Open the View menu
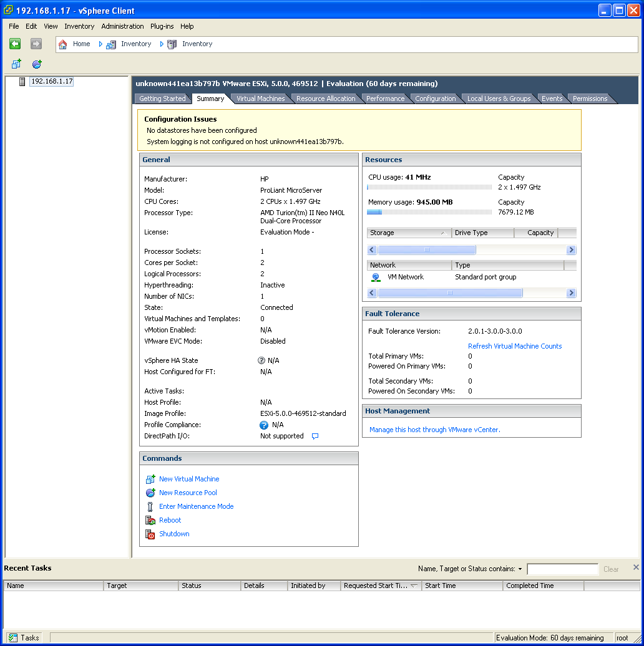Image resolution: width=644 pixels, height=646 pixels. (x=51, y=26)
